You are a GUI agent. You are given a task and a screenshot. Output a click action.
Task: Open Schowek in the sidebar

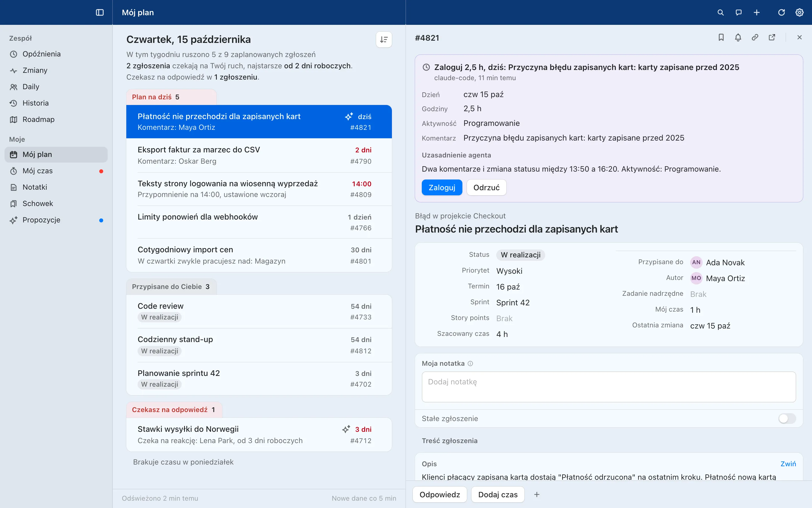[x=56, y=203]
